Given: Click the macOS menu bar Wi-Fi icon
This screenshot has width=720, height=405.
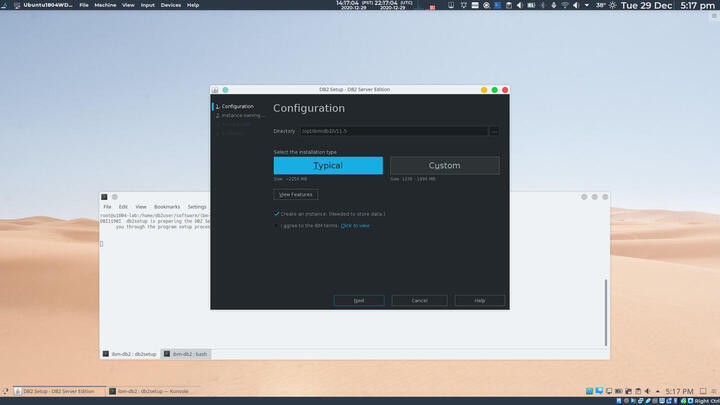Looking at the screenshot, I should pos(565,5).
